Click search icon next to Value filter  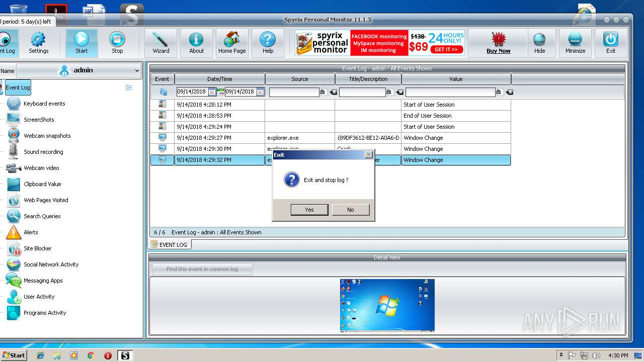point(499,92)
